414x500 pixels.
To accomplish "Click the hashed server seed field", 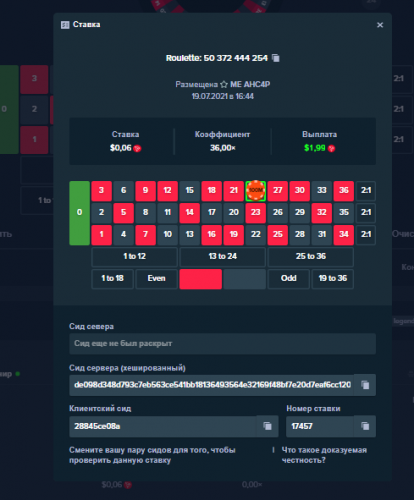I will pyautogui.click(x=212, y=385).
